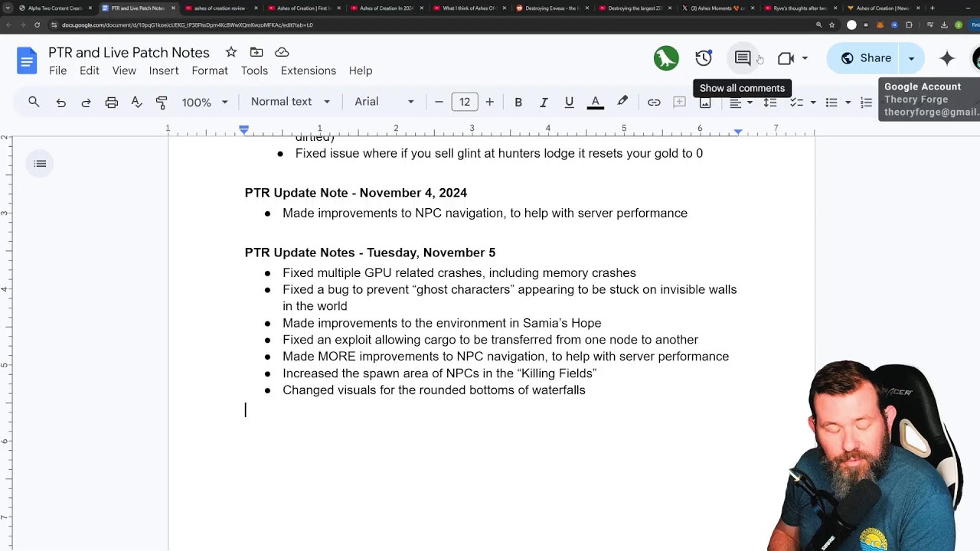Reload the page in browser

coord(37,24)
